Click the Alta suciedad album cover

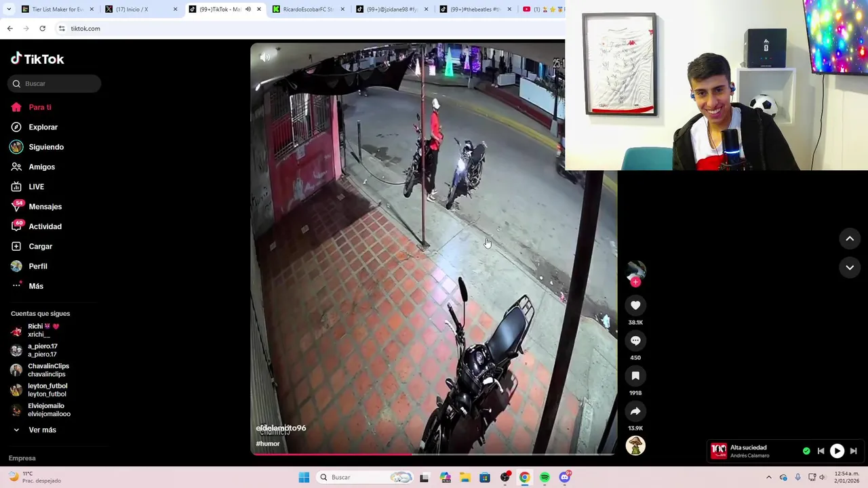(719, 451)
